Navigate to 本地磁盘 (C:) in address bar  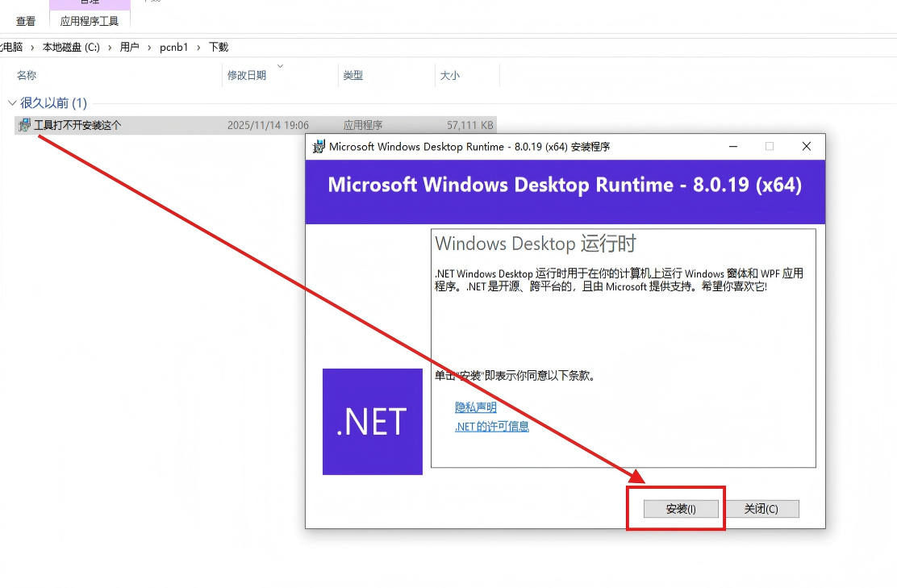point(71,48)
